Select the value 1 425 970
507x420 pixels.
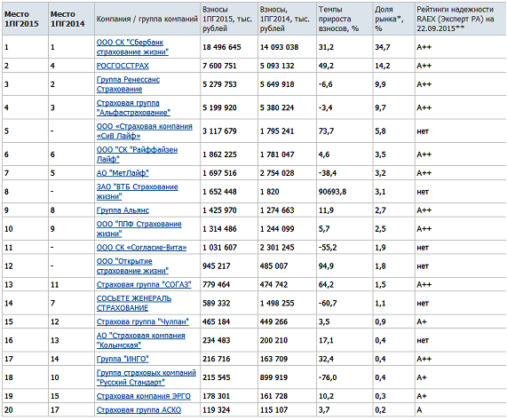pos(219,210)
